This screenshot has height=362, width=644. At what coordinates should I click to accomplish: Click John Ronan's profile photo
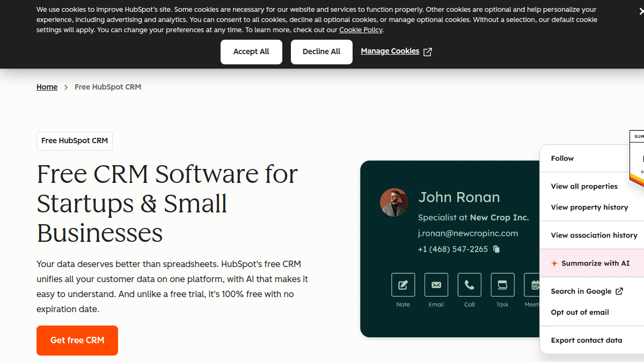pos(394,202)
